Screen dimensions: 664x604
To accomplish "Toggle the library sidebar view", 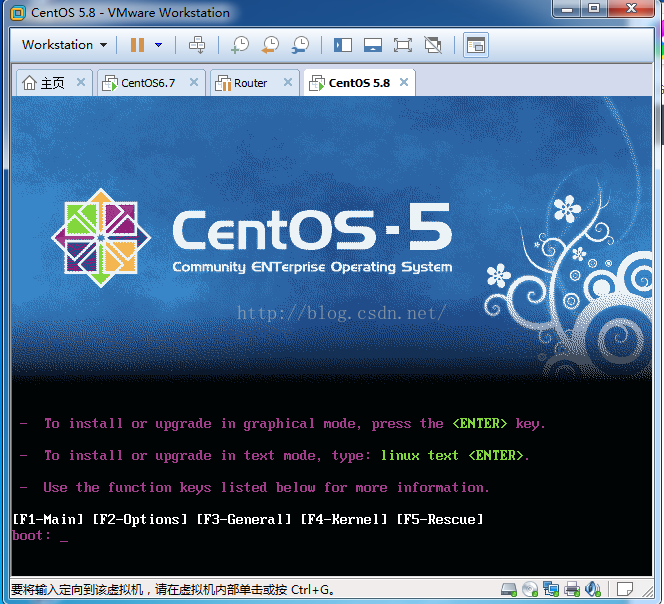I will coord(343,45).
